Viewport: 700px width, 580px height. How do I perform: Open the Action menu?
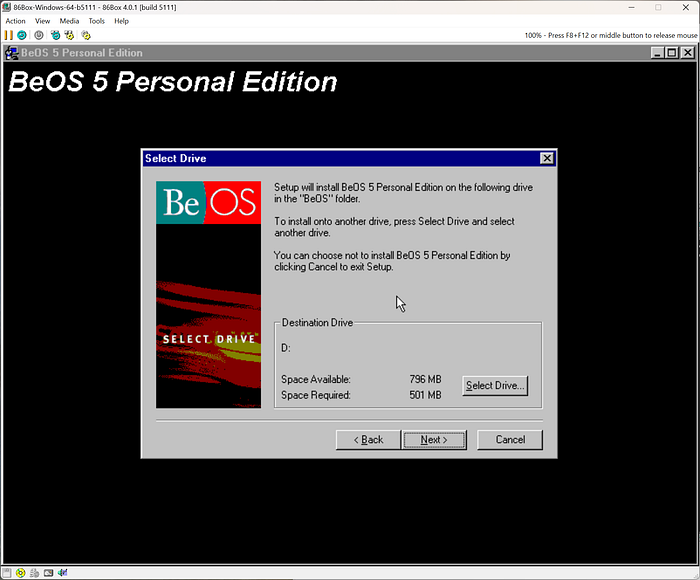pos(15,21)
